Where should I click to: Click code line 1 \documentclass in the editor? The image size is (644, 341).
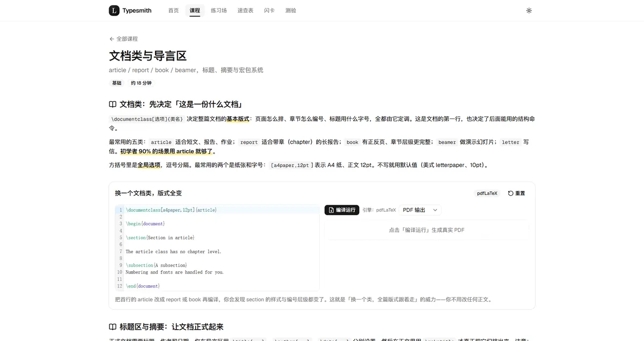point(171,210)
